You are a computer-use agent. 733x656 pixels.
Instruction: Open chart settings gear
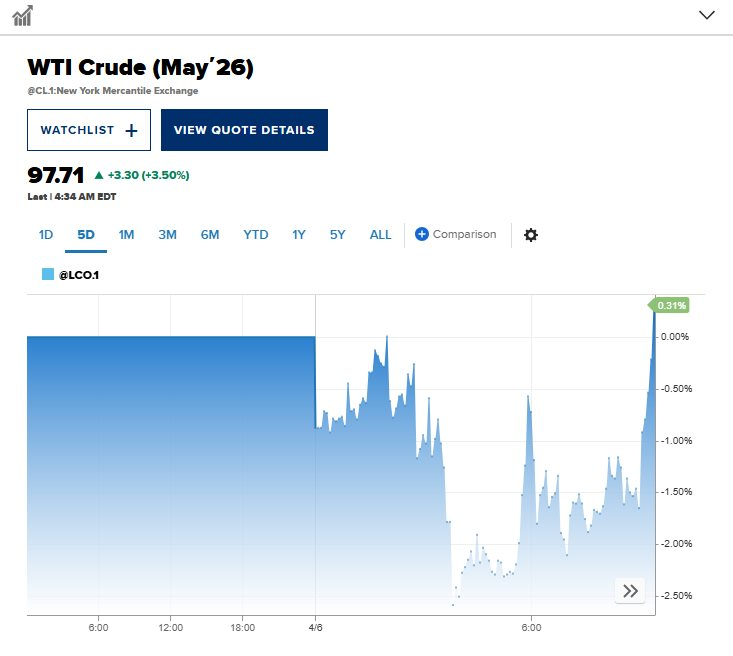click(x=531, y=235)
